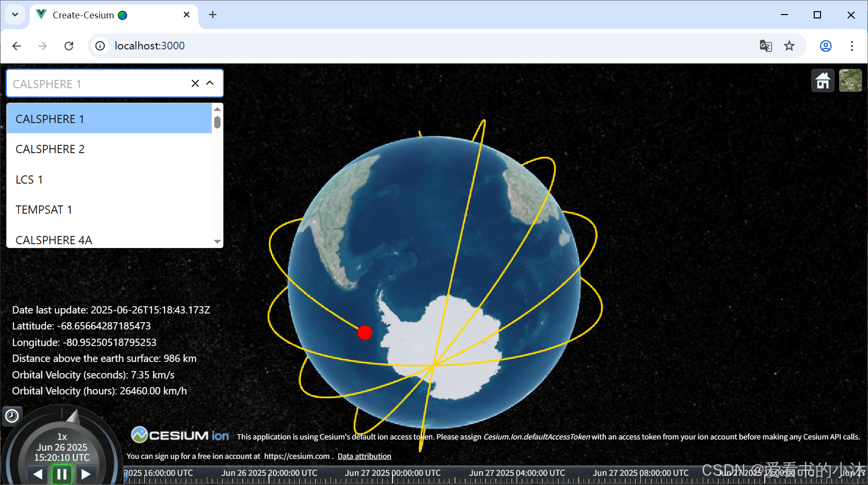Open the Chrome three-dot menu
Viewport: 868px width, 485px height.
coord(852,46)
